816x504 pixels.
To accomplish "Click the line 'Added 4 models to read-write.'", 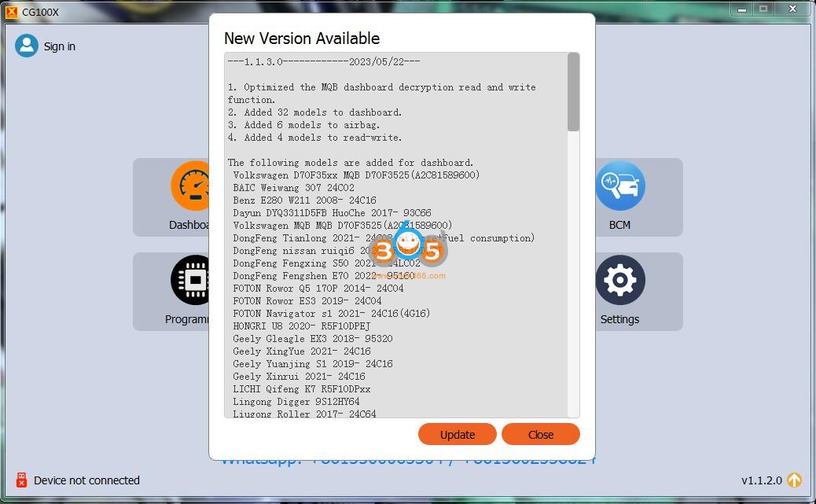I will [315, 138].
